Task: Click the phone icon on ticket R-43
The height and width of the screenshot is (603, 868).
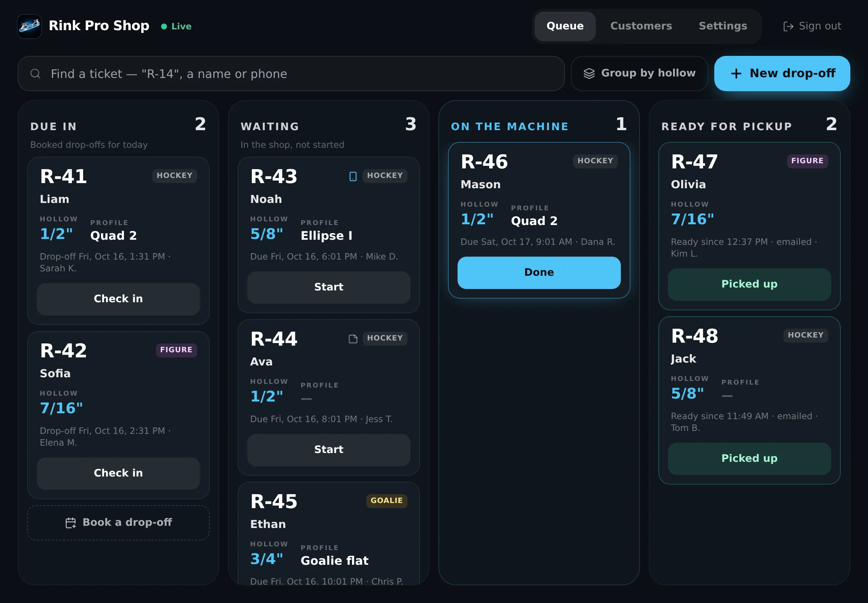Action: (x=353, y=176)
